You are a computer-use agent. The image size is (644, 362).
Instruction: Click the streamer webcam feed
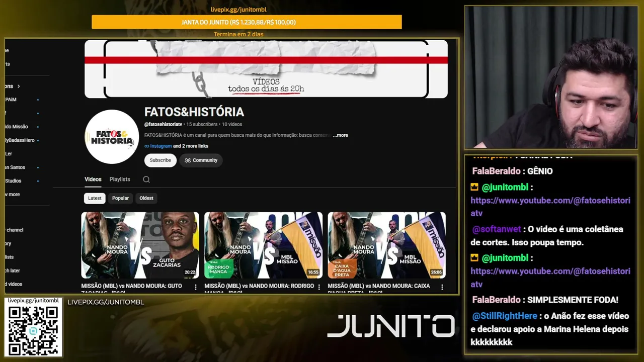(551, 77)
